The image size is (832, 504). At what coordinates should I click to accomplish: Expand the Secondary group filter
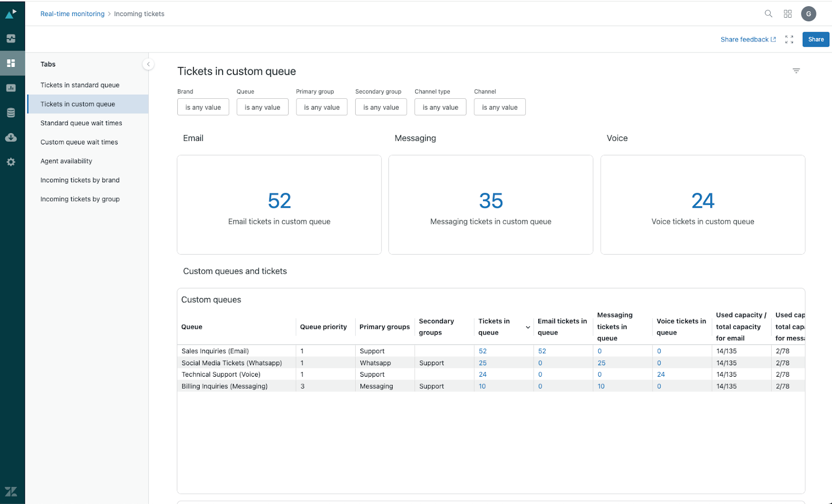[381, 108]
